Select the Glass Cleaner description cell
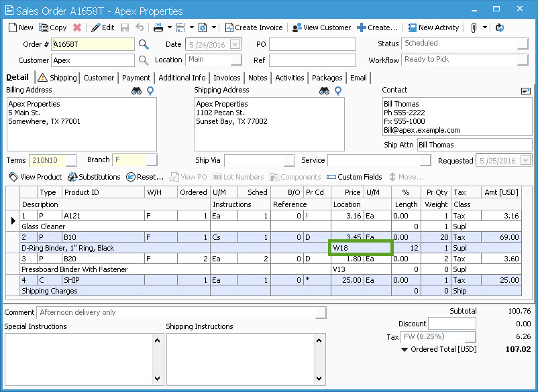 coord(115,226)
